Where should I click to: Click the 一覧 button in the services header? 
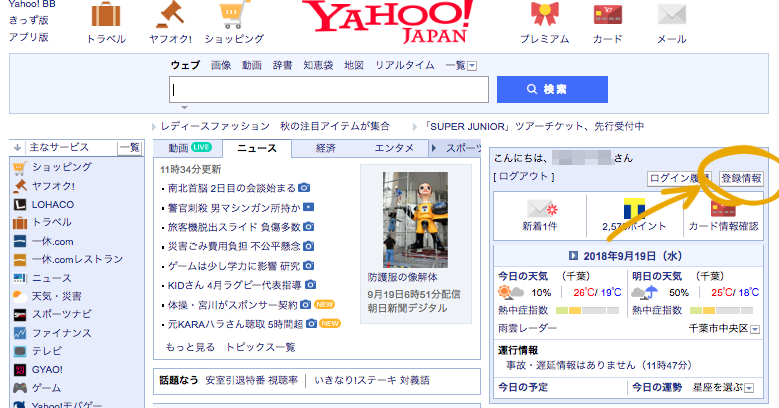tap(130, 148)
